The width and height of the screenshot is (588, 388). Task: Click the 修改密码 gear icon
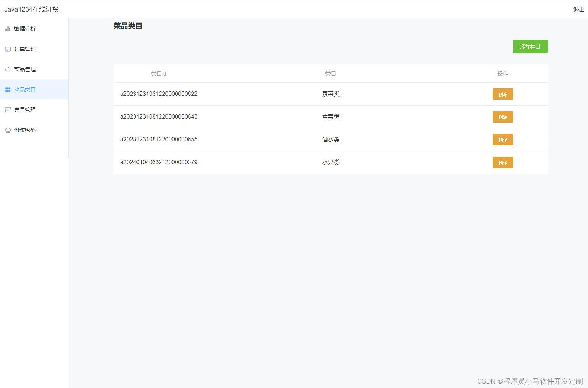coord(8,130)
